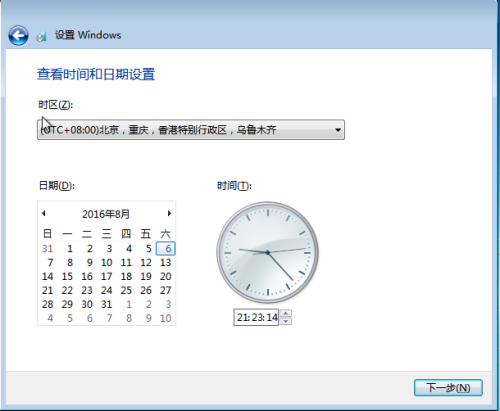Open the time zone dropdown list
The height and width of the screenshot is (411, 500).
(191, 130)
